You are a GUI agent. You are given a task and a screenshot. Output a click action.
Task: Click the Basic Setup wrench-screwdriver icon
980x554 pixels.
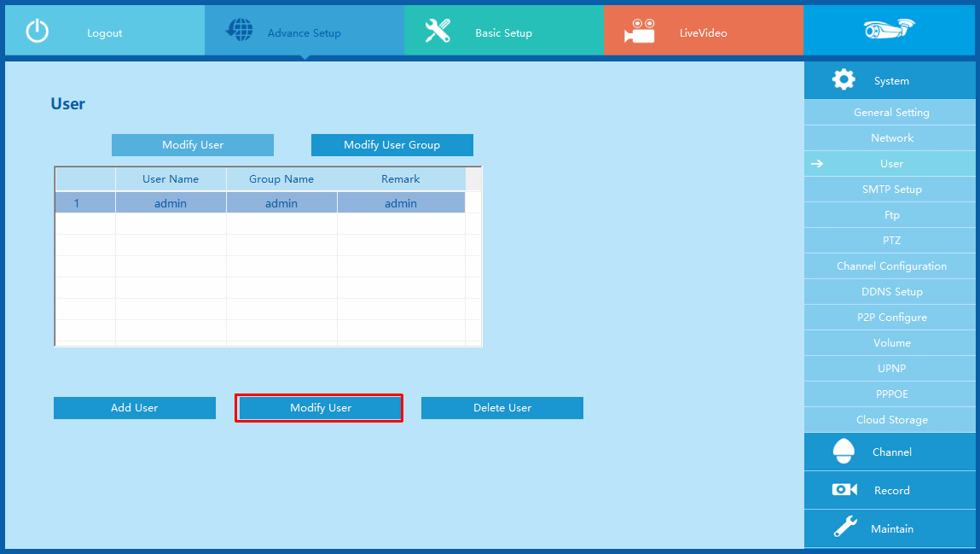(x=438, y=31)
